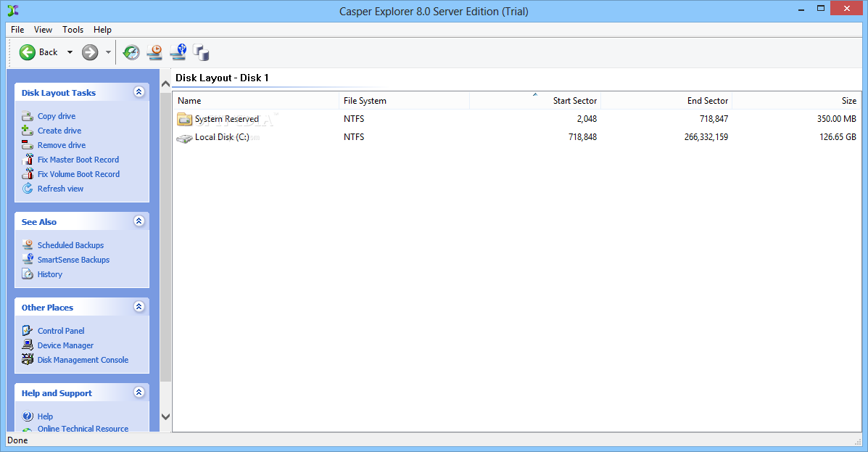Sort by the File System column header
This screenshot has width=868, height=452.
pos(404,100)
